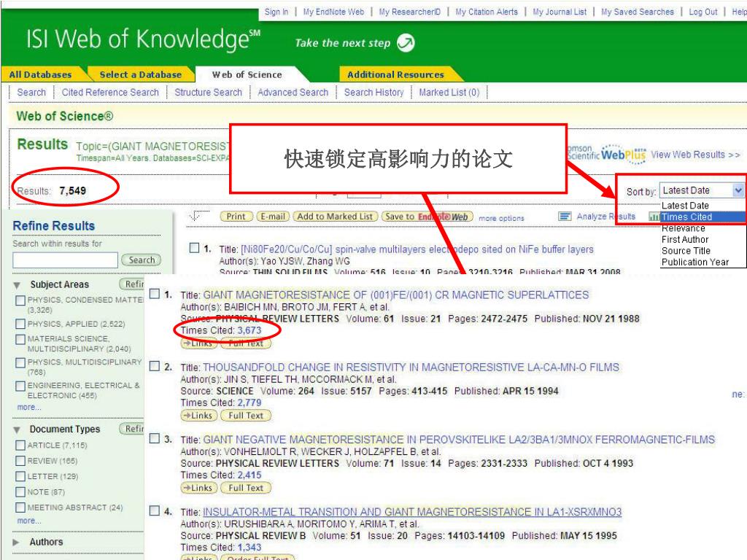Click search within results input field
The height and width of the screenshot is (560, 747).
(65, 260)
